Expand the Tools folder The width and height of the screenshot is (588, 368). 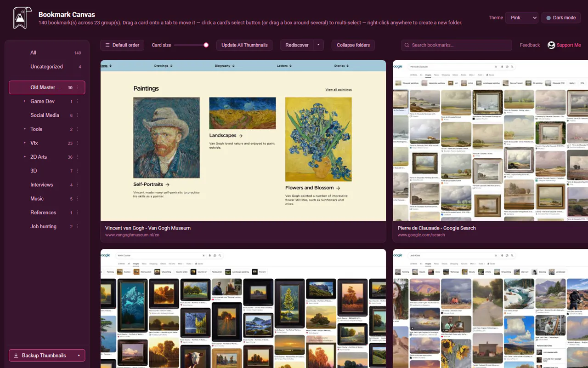pyautogui.click(x=25, y=129)
